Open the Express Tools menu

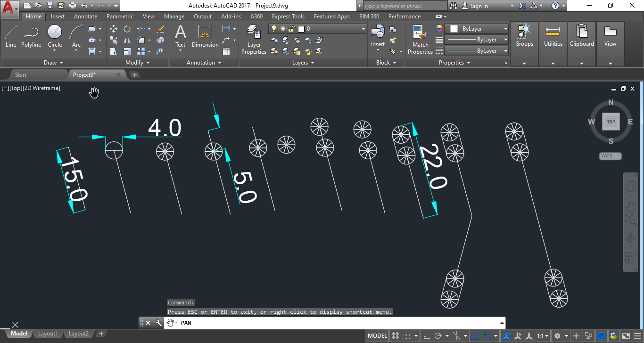click(288, 16)
